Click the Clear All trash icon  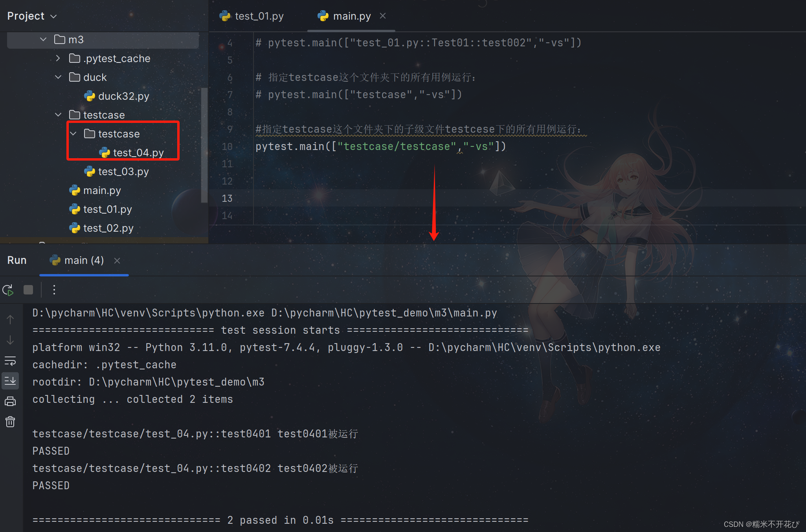10,422
